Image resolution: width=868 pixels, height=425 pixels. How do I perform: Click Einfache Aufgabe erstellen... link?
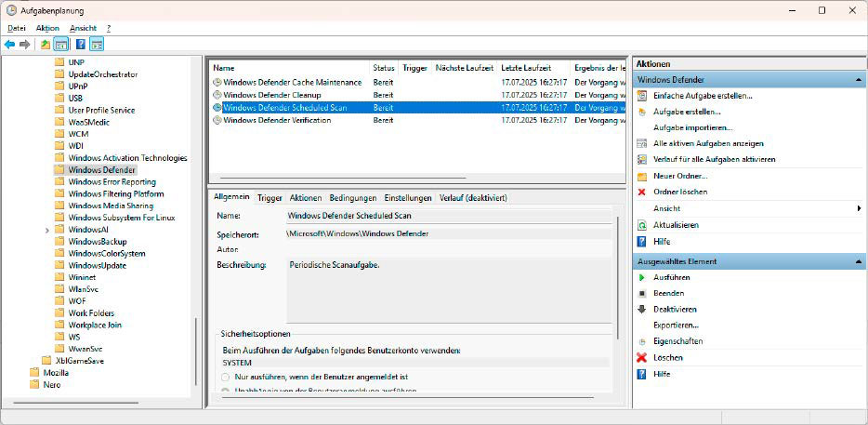click(x=703, y=96)
